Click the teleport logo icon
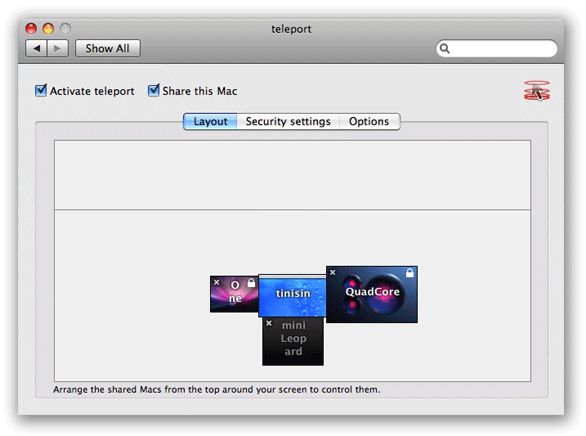586x436 pixels. click(x=537, y=91)
